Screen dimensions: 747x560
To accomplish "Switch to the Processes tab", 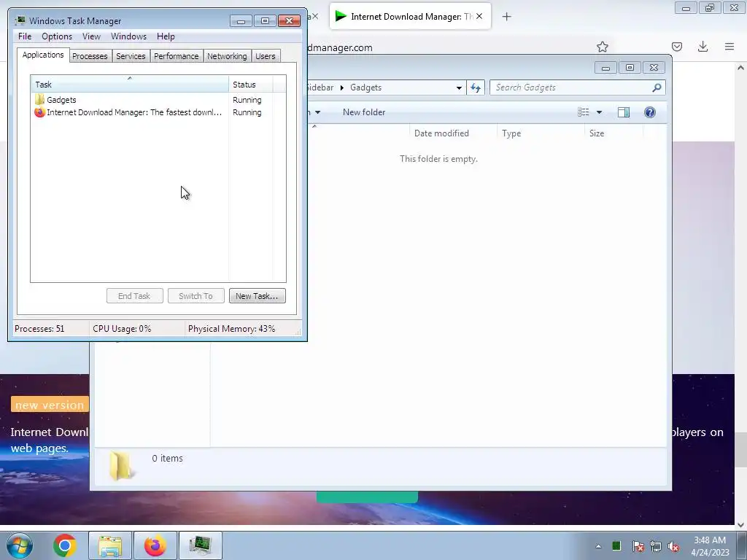I will (x=90, y=56).
